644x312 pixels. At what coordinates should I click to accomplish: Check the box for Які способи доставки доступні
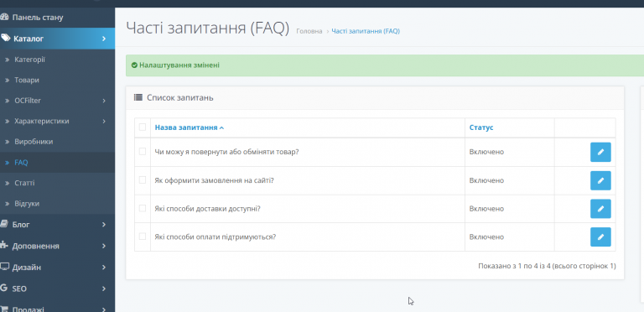coord(143,208)
